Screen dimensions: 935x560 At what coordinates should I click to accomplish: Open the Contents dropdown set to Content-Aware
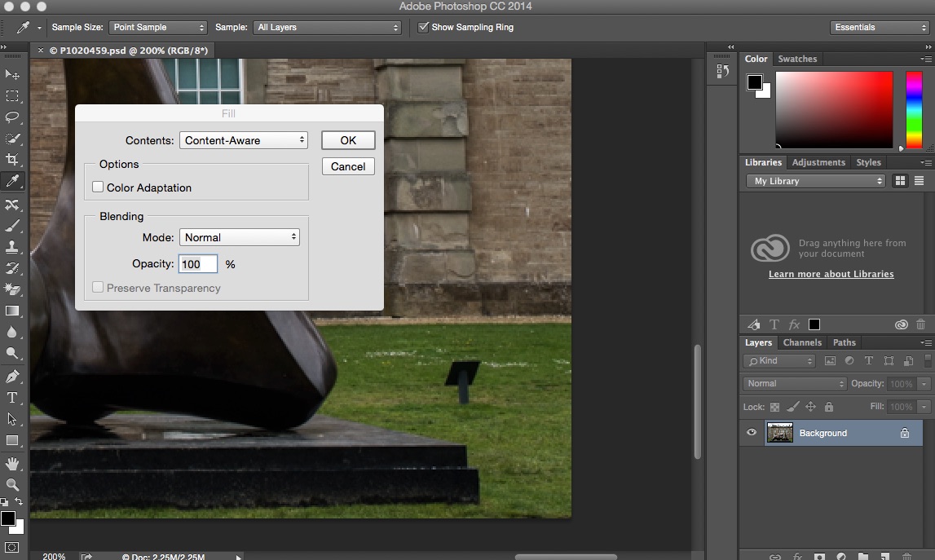click(244, 140)
